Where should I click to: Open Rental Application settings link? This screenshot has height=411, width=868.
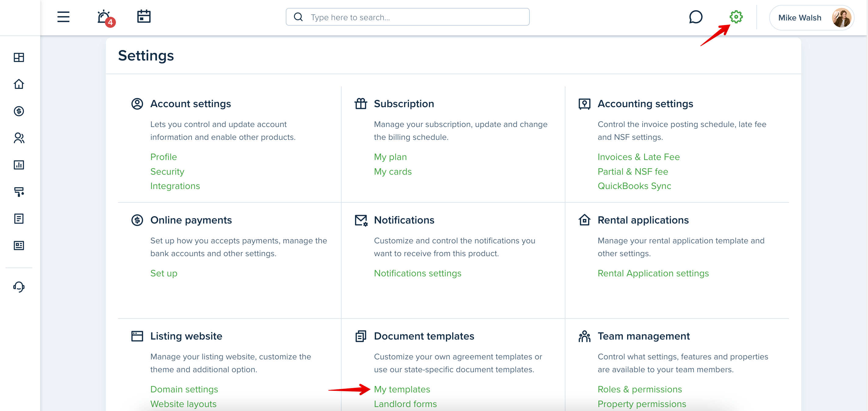[653, 273]
